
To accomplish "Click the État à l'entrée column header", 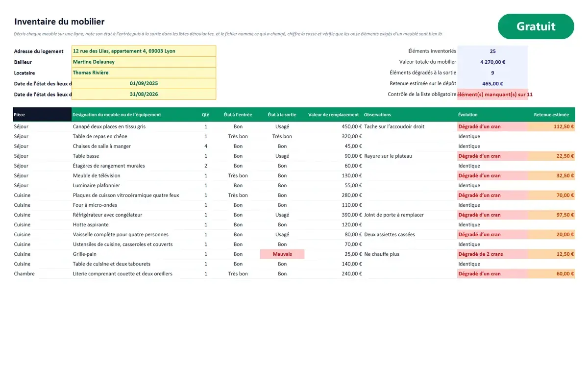I will tap(238, 115).
